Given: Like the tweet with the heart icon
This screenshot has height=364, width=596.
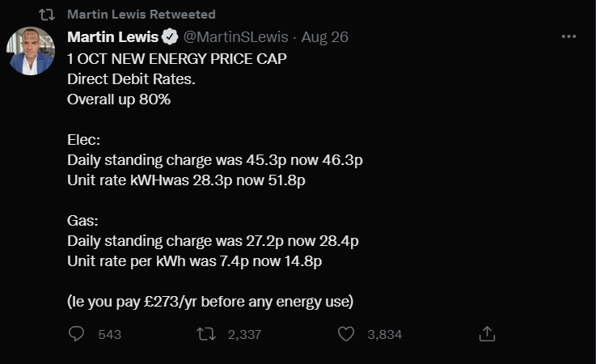Looking at the screenshot, I should tap(346, 334).
